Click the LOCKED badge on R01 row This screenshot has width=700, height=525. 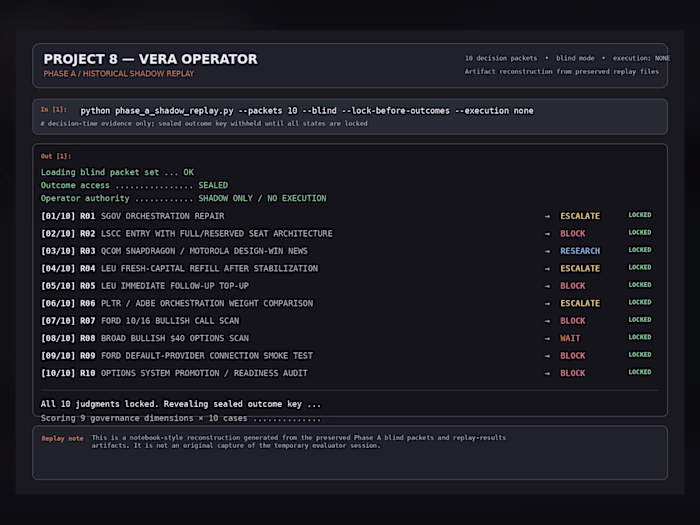[x=640, y=215]
